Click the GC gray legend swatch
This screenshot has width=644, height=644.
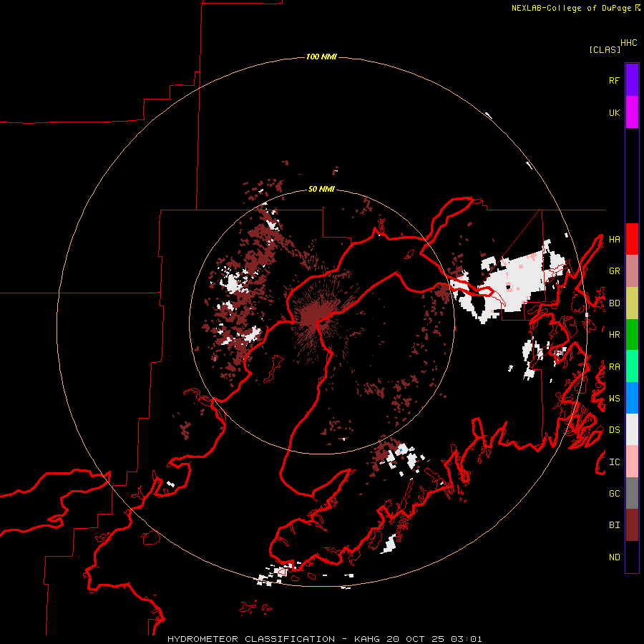632,493
